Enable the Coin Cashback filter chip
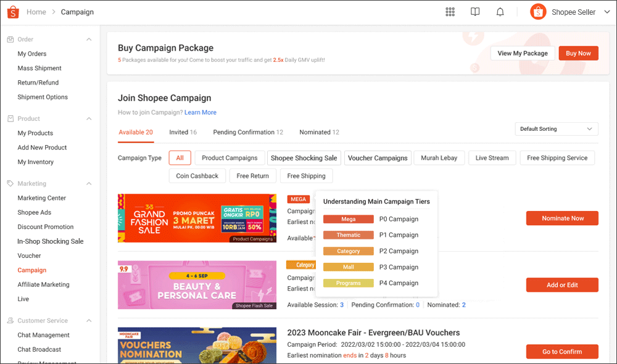This screenshot has height=364, width=617. 197,176
